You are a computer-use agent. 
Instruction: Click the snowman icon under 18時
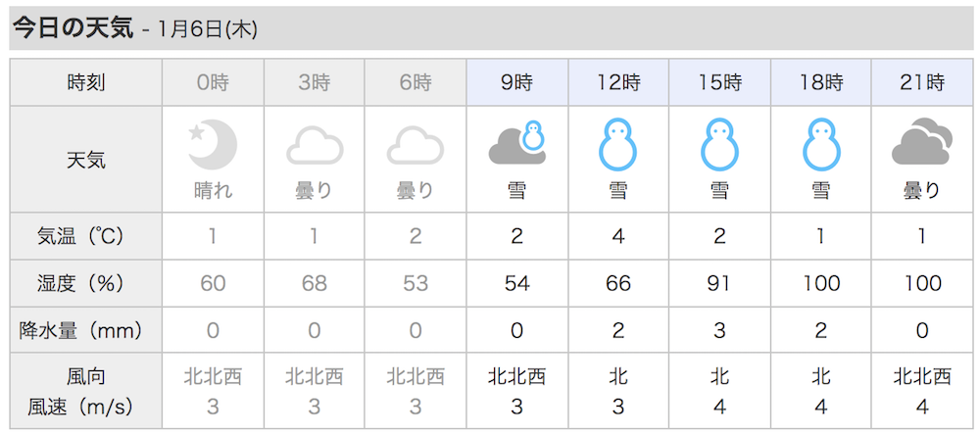(x=820, y=146)
